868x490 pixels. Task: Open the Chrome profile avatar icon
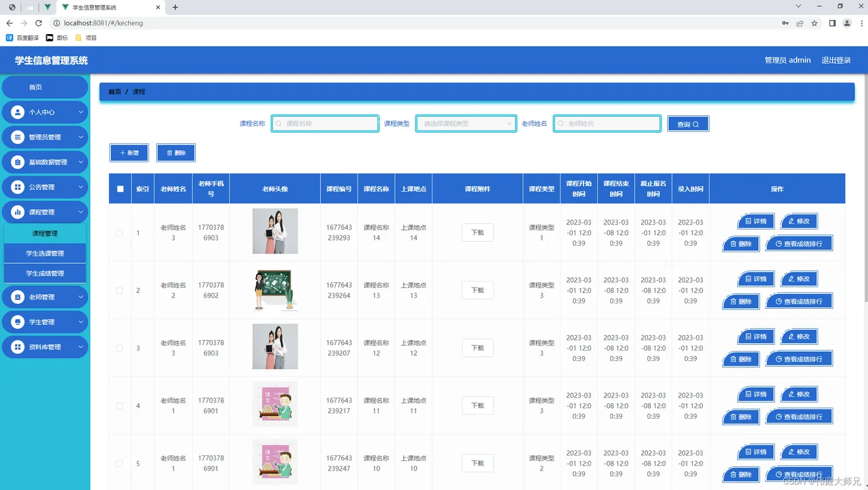tap(847, 23)
